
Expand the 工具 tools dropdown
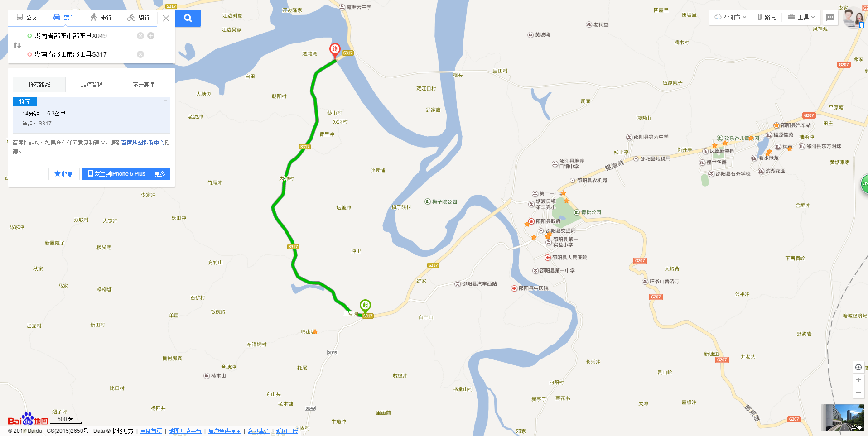[801, 17]
